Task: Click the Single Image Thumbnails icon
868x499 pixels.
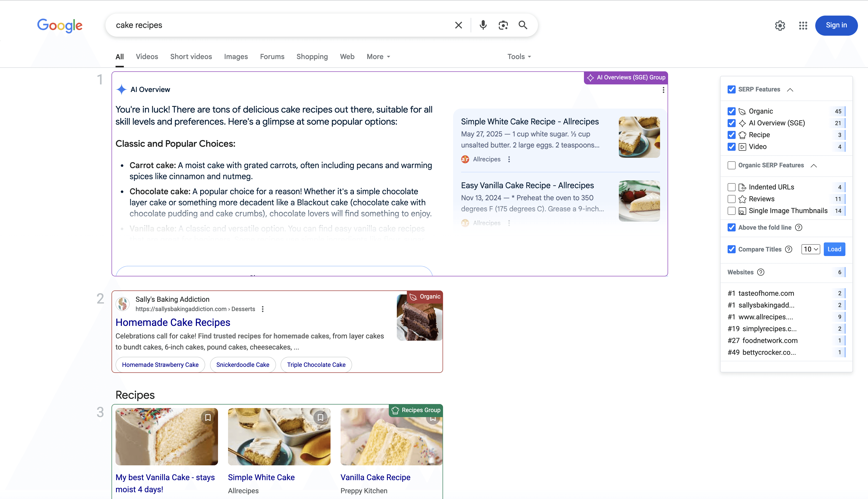Action: point(742,211)
